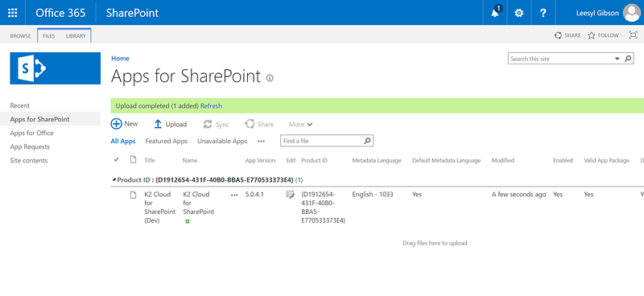Open App Requests in left navigation
The width and height of the screenshot is (644, 296).
(30, 146)
